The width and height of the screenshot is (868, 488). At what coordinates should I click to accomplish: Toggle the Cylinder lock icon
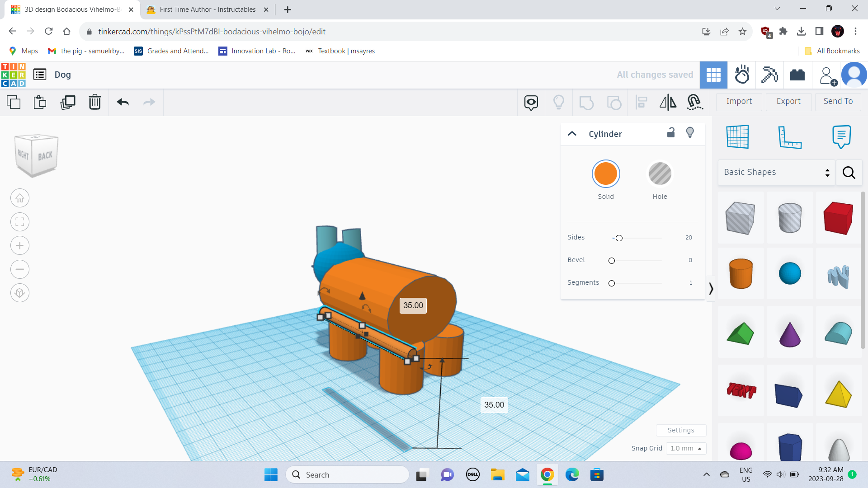[x=671, y=132]
